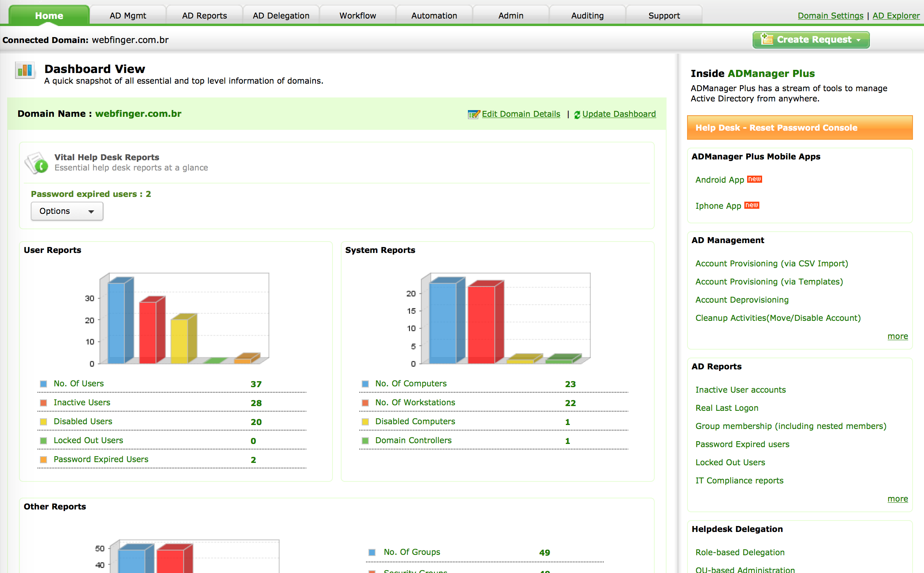924x573 pixels.
Task: Click the red Inactive Users legend swatch
Action: coord(43,403)
